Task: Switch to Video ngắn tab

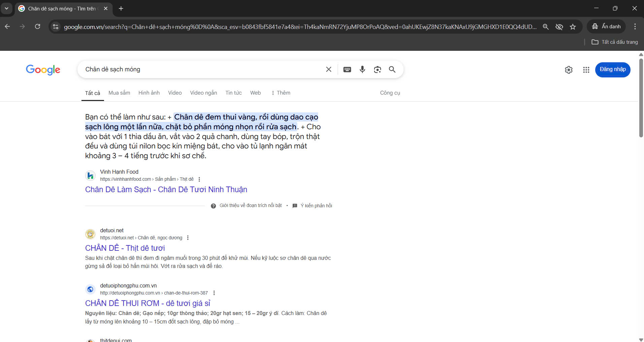Action: click(x=203, y=93)
